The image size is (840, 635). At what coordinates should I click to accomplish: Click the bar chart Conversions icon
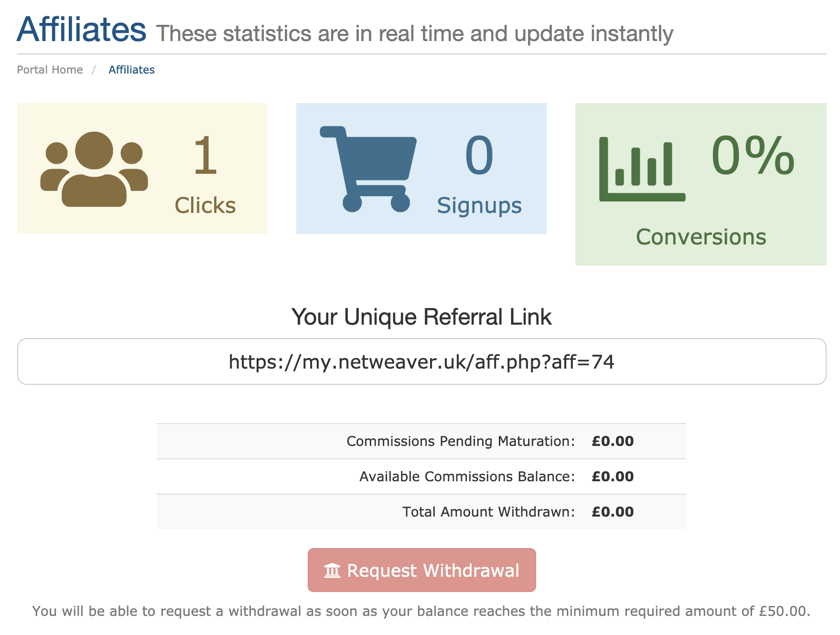pyautogui.click(x=642, y=169)
